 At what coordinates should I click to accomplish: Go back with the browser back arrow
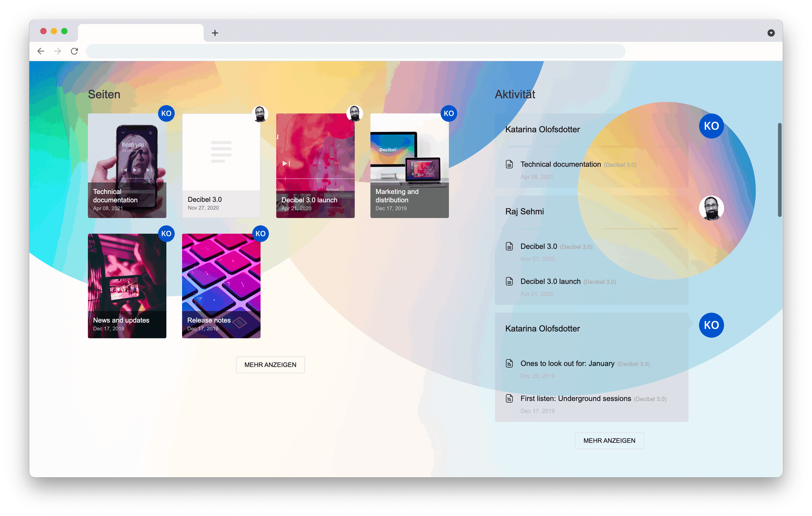click(41, 51)
